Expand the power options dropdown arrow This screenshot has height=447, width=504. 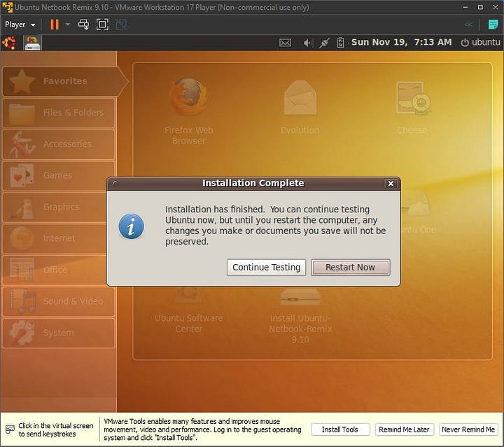68,24
